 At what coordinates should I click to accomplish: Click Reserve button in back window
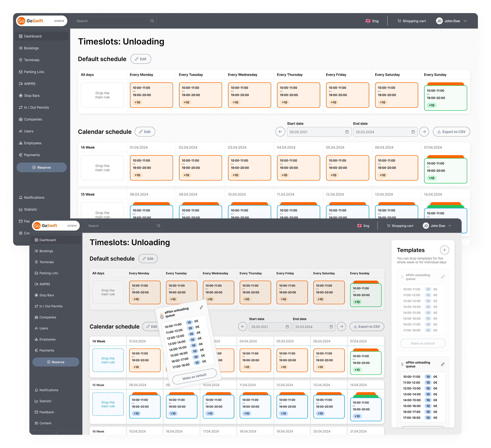[42, 167]
